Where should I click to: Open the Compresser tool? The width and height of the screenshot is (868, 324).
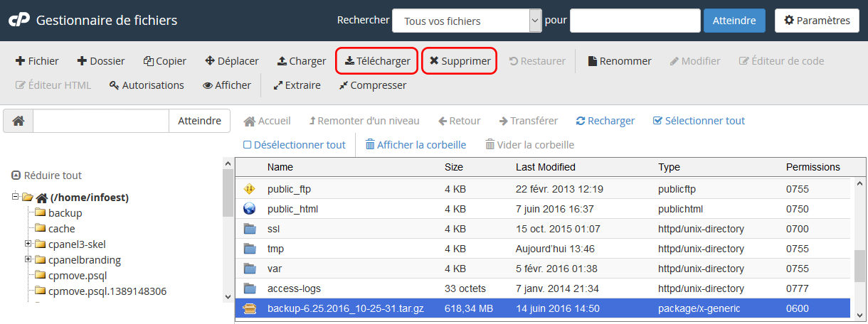click(372, 85)
